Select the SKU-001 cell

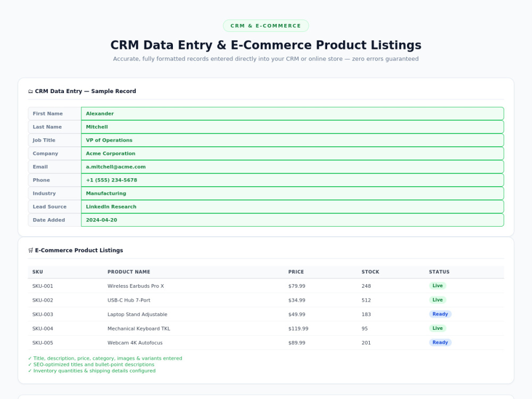pyautogui.click(x=43, y=286)
